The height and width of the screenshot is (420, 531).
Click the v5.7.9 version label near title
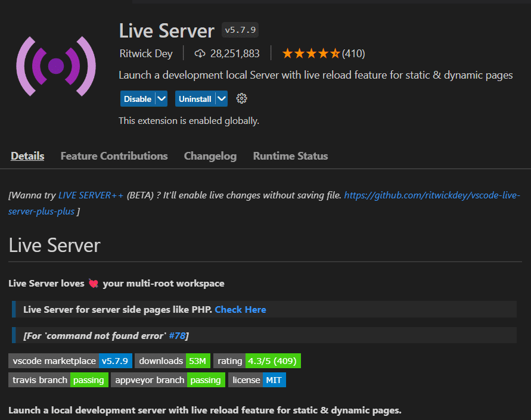240,29
